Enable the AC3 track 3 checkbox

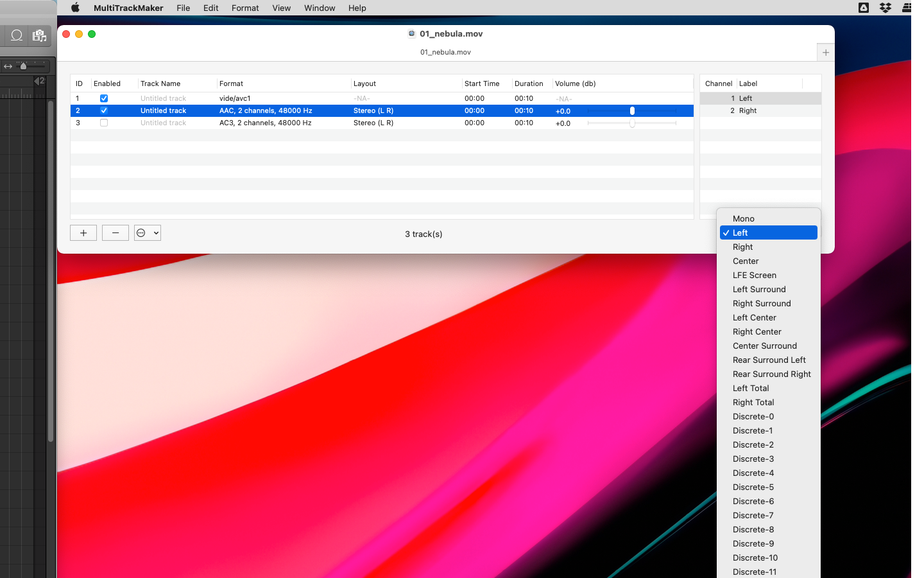coord(104,123)
